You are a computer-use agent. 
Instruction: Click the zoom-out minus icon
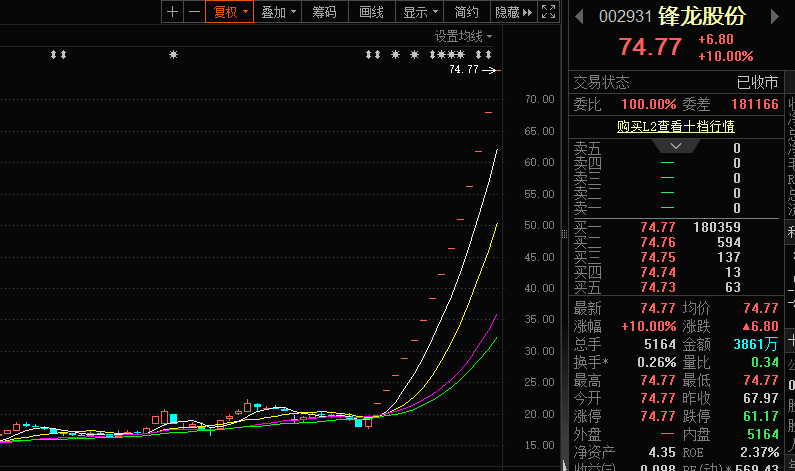[x=193, y=12]
